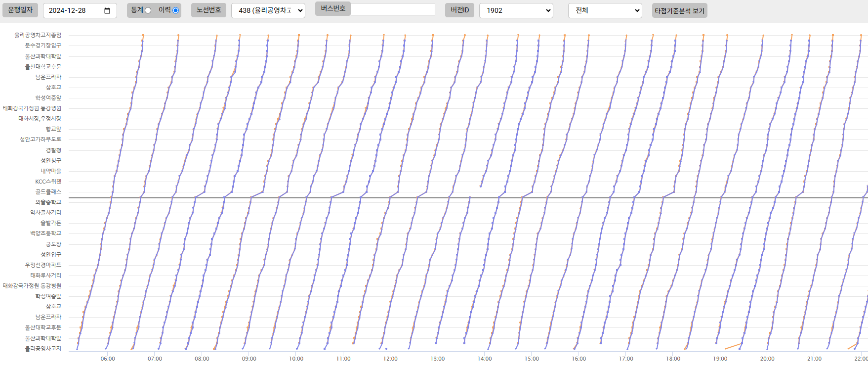The width and height of the screenshot is (868, 370).
Task: Click the 18:00 time axis label
Action: coord(673,359)
